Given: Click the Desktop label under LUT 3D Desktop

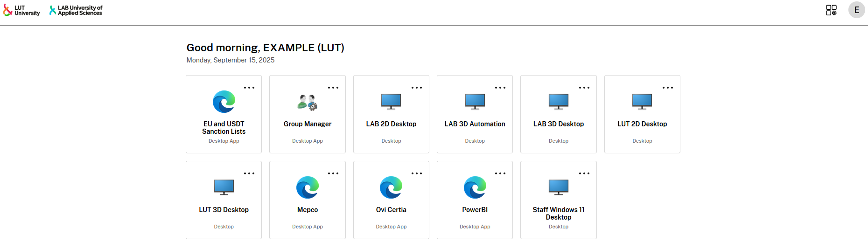Looking at the screenshot, I should coord(224,227).
